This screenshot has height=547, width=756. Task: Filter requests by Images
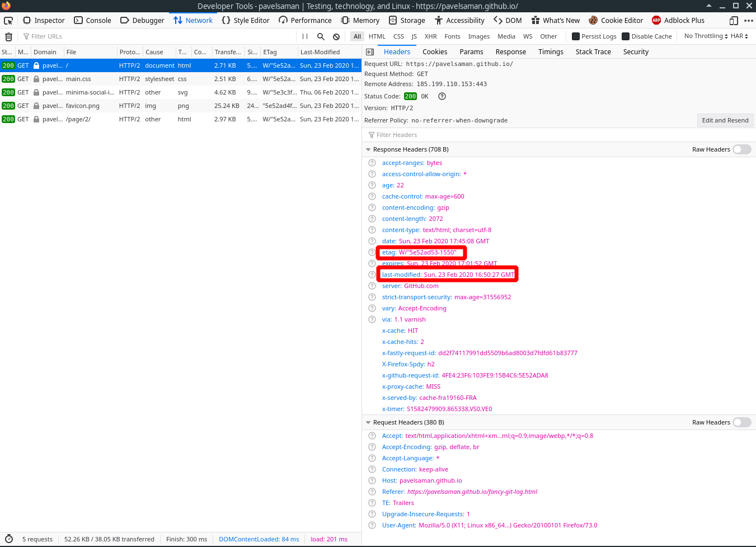[x=479, y=36]
